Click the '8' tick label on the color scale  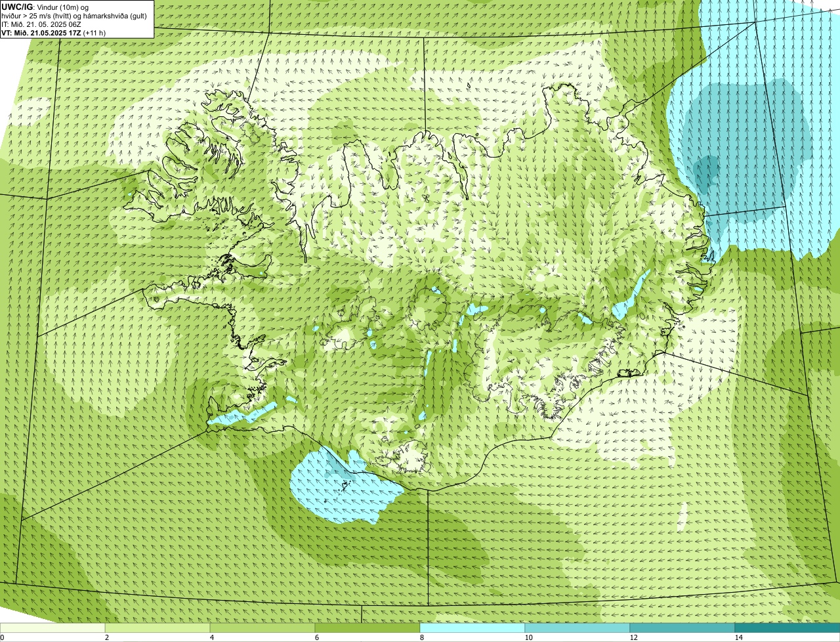coord(421,637)
